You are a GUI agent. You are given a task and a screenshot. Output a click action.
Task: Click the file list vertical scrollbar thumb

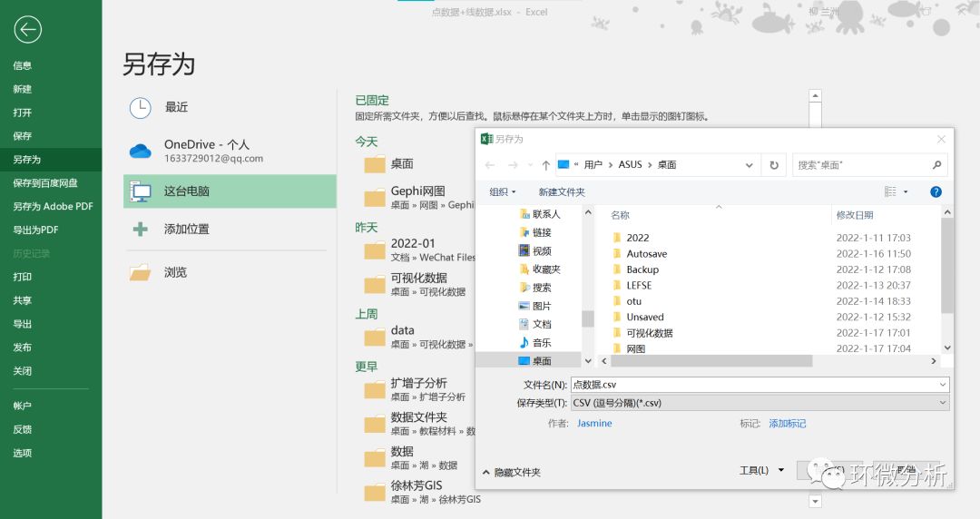947,266
